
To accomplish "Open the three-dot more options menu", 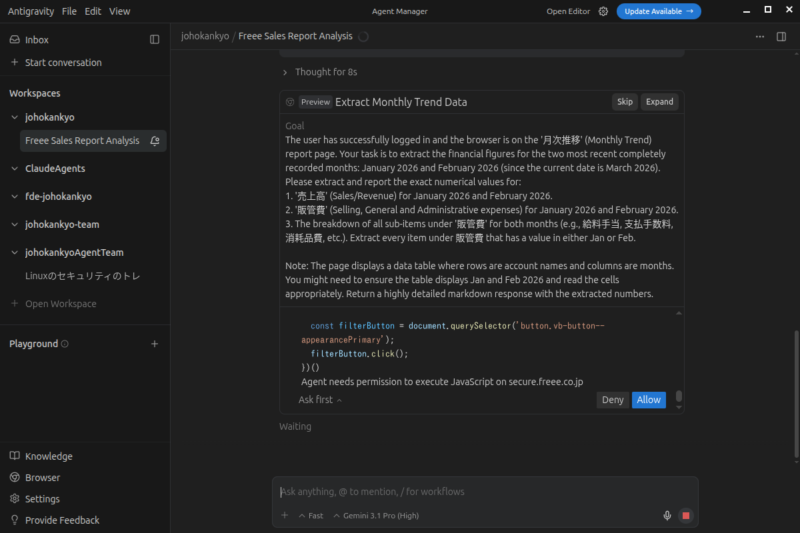I will pos(758,37).
